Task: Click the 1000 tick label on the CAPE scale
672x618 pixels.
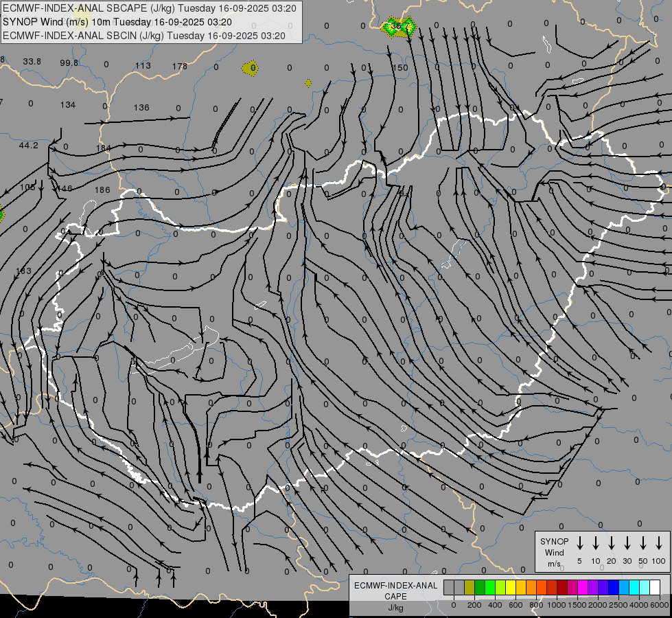Action: coord(557,605)
